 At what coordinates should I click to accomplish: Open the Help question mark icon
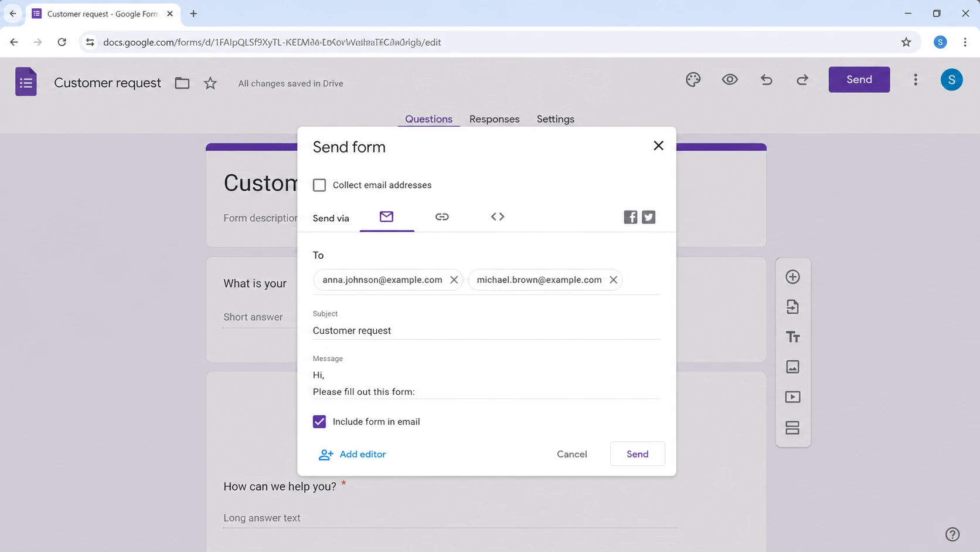coord(952,534)
